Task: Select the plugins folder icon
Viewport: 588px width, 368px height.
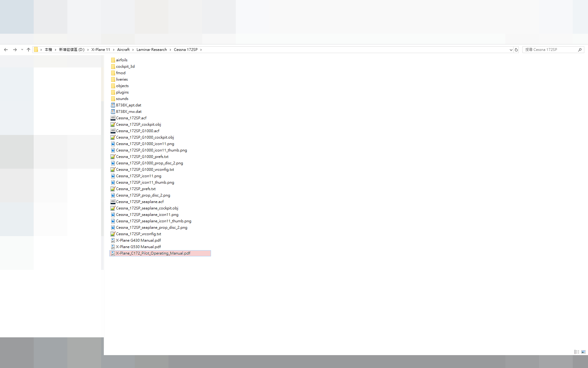Action: [x=113, y=92]
